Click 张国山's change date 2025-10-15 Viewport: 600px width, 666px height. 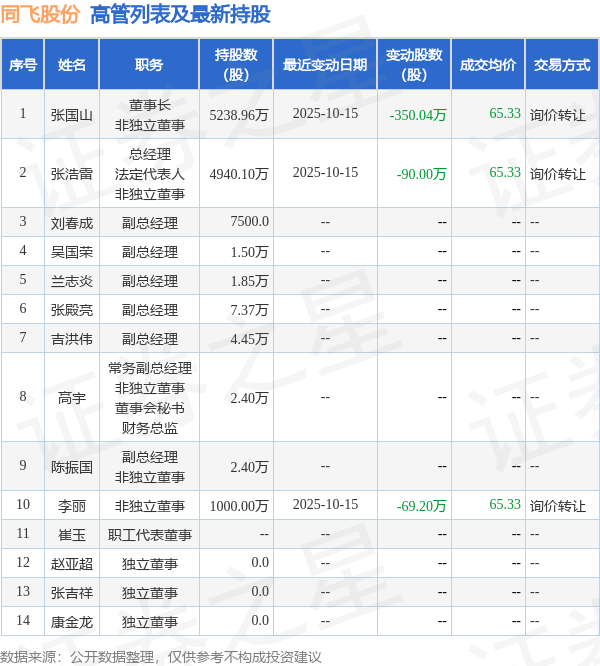325,113
